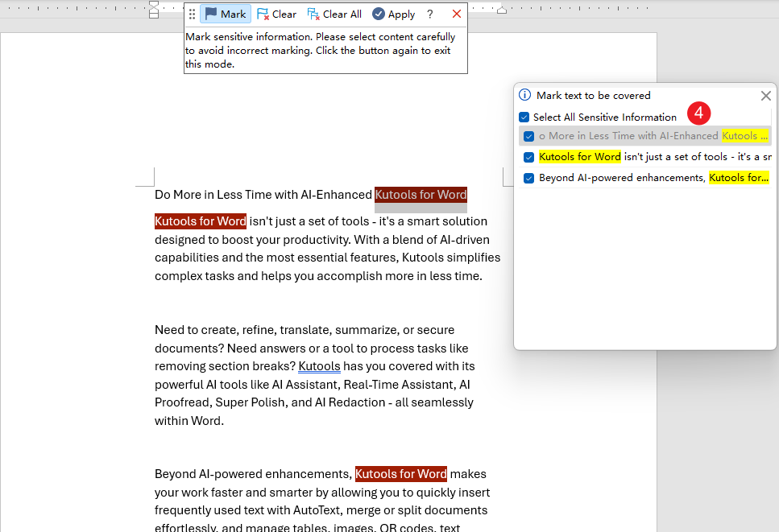Click marked 'Kutools for Word' before 'makes'
This screenshot has width=779, height=532.
pos(401,474)
